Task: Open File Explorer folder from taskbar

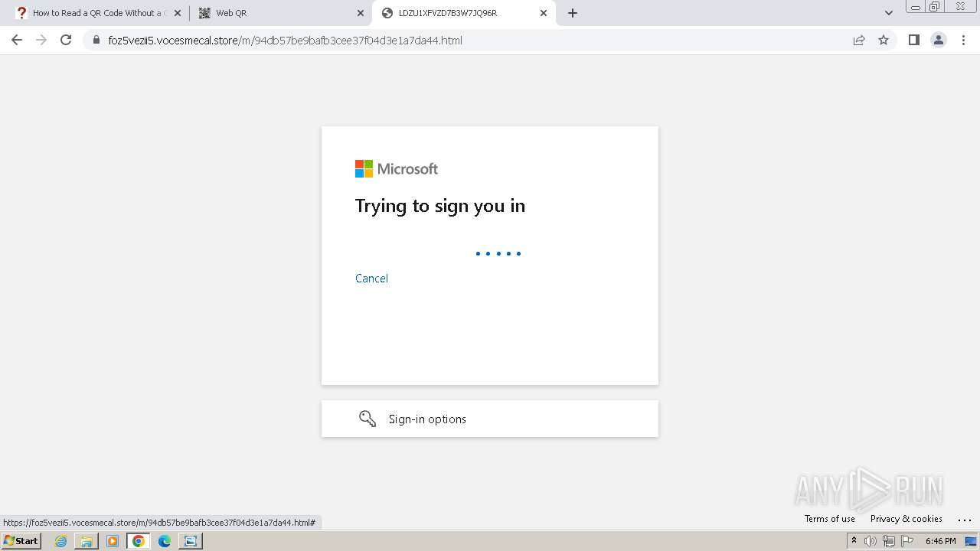Action: tap(87, 541)
